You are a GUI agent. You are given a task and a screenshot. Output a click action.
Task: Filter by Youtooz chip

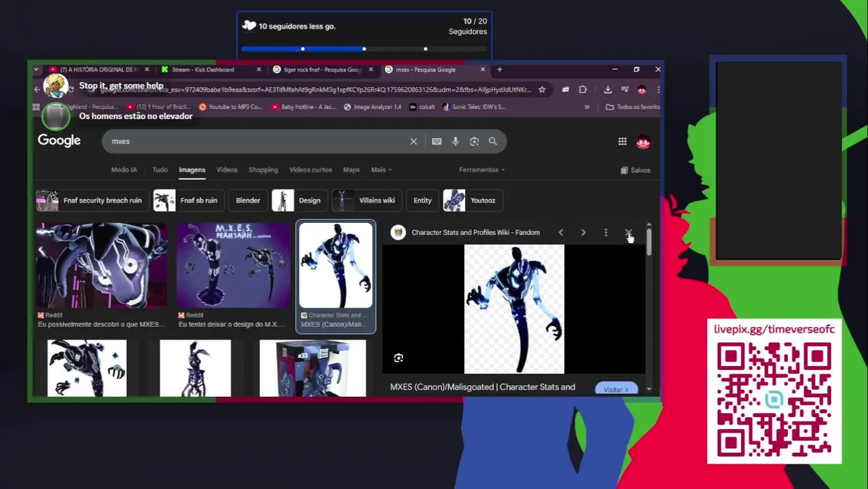pos(473,200)
